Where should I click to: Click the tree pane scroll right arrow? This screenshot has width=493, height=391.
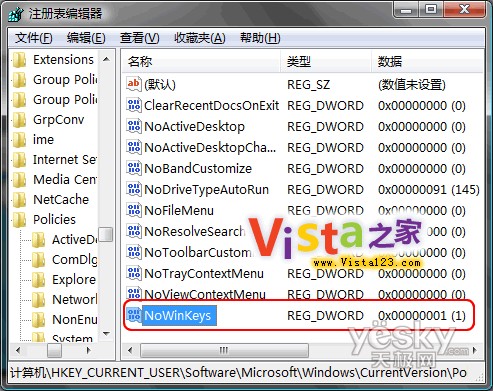click(x=88, y=350)
